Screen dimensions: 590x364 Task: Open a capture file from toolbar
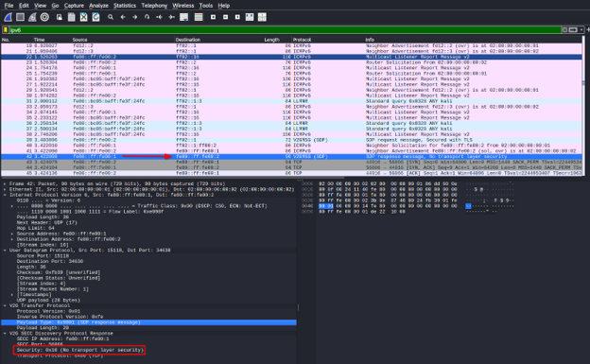tap(59, 17)
